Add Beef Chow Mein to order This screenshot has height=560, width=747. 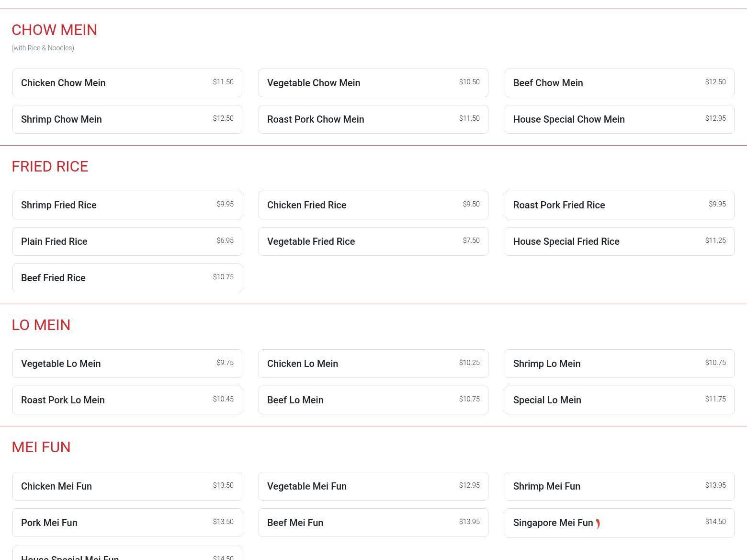tap(619, 83)
